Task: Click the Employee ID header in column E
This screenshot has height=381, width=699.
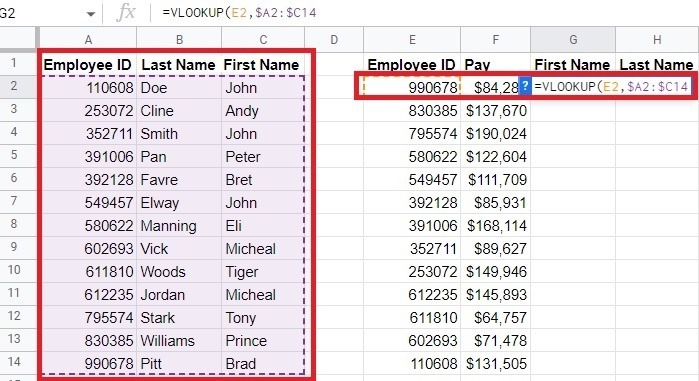Action: tap(411, 65)
